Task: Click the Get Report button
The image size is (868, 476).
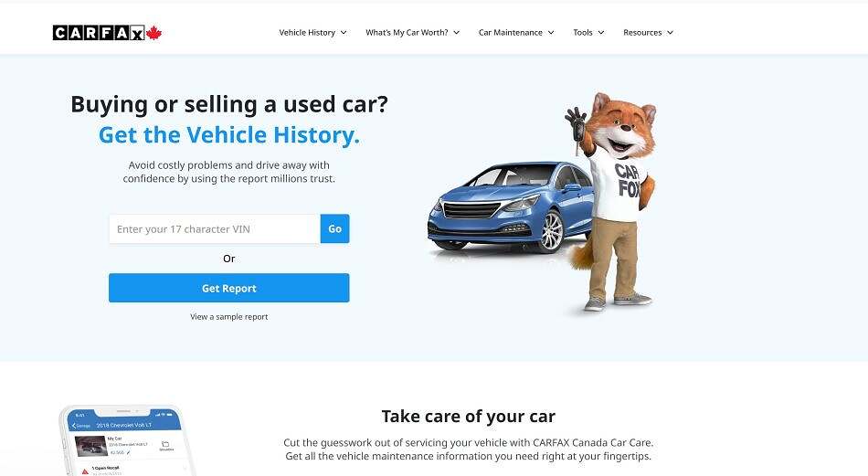Action: [228, 288]
